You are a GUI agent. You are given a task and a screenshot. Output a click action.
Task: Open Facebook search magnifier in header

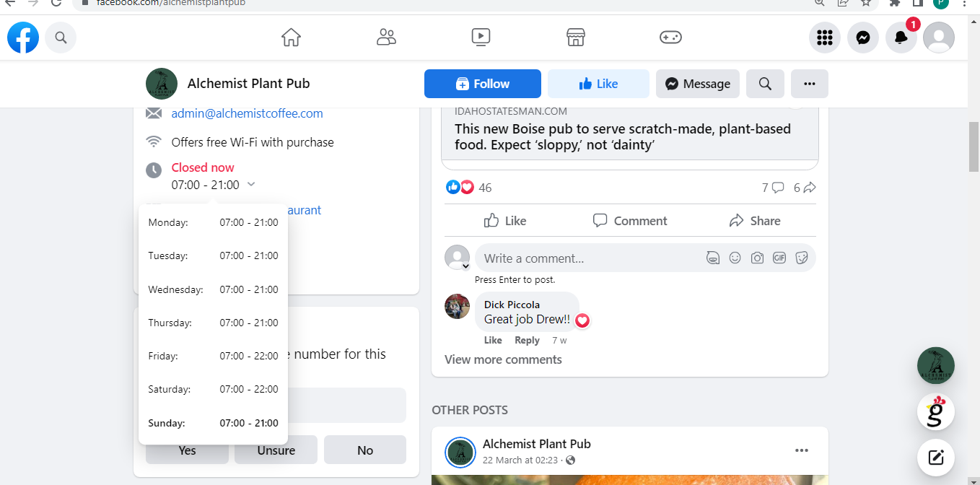[61, 38]
